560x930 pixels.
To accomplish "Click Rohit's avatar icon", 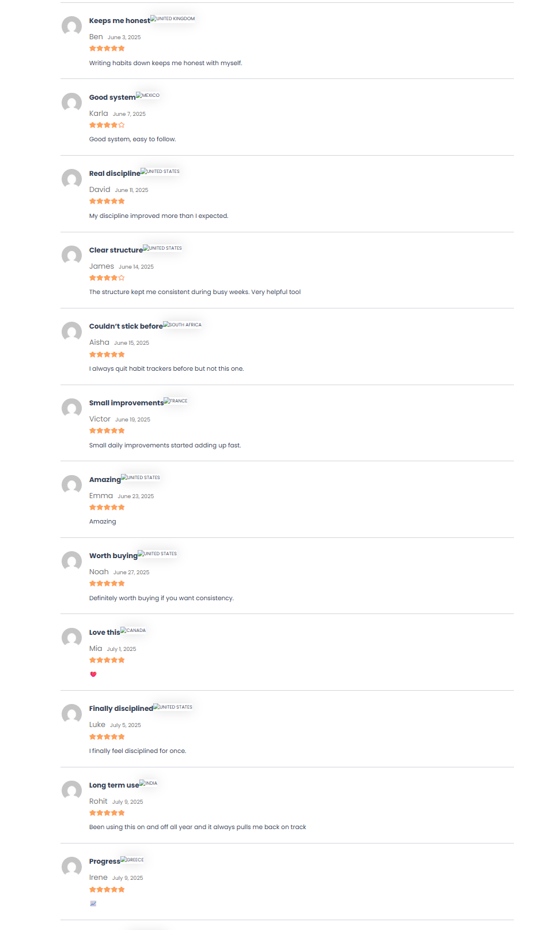I will (71, 790).
